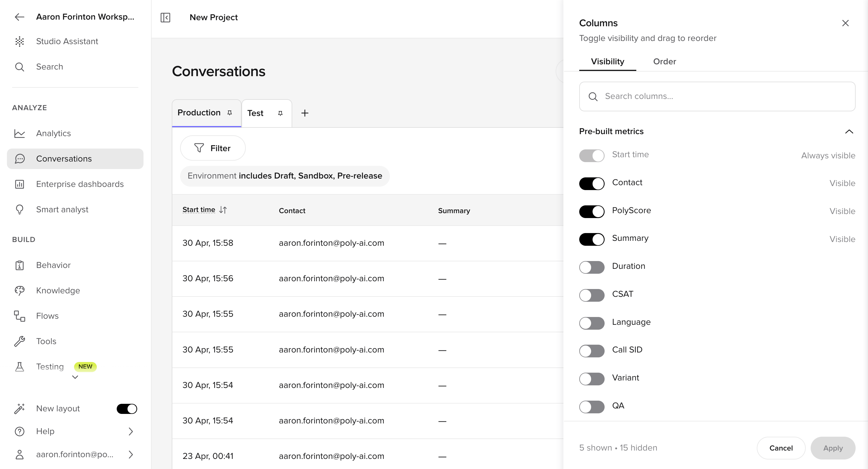Enable the Call SID column toggle
Viewport: 868px width, 469px height.
tap(592, 351)
